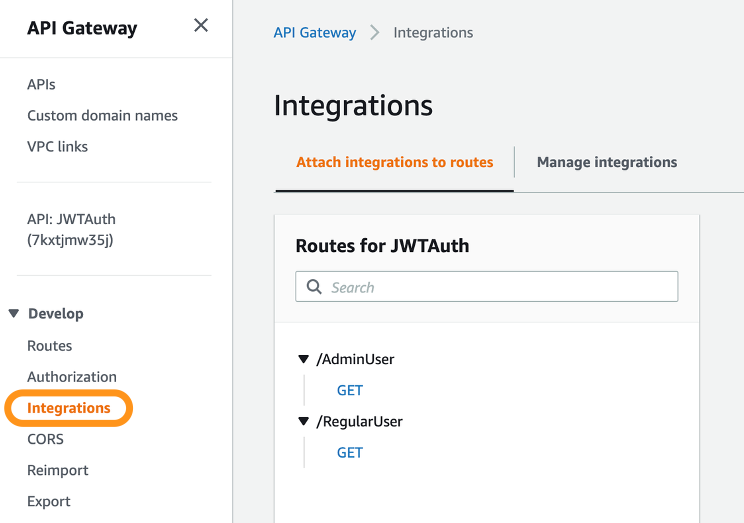Click Reimport in the sidebar
This screenshot has height=523, width=744.
click(57, 471)
